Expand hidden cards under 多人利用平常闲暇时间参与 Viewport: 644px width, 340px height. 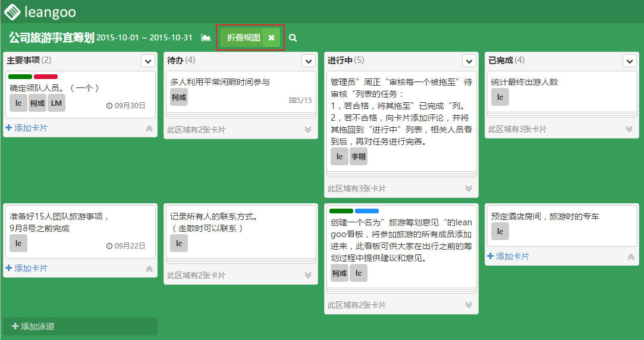pos(308,129)
